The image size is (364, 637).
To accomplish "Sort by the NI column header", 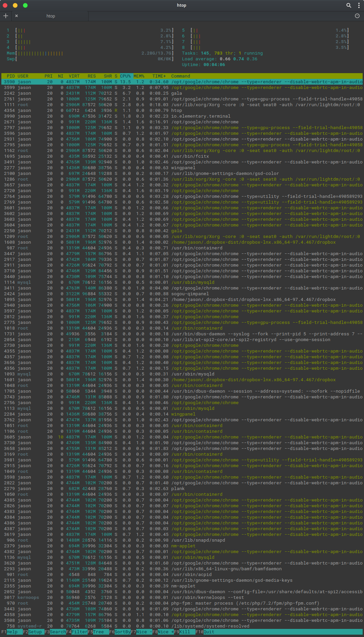I will pos(61,76).
